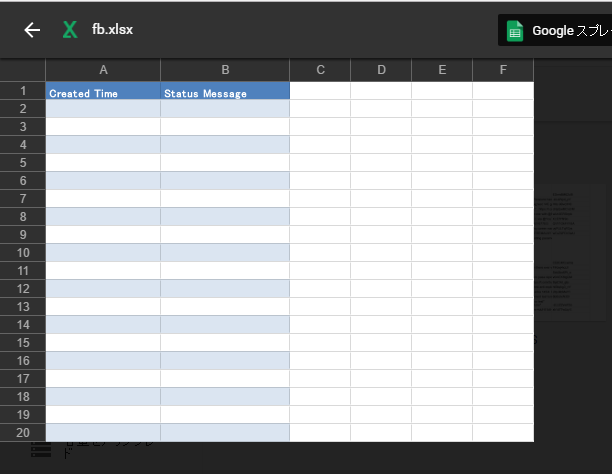The image size is (612, 474).
Task: Select row 13 header
Action: tap(23, 306)
